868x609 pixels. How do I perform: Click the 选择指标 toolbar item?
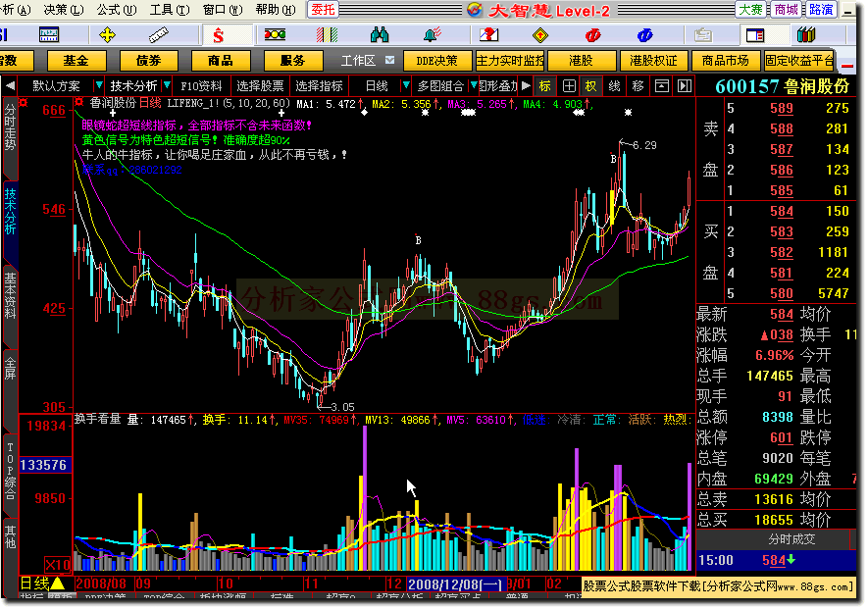[320, 86]
